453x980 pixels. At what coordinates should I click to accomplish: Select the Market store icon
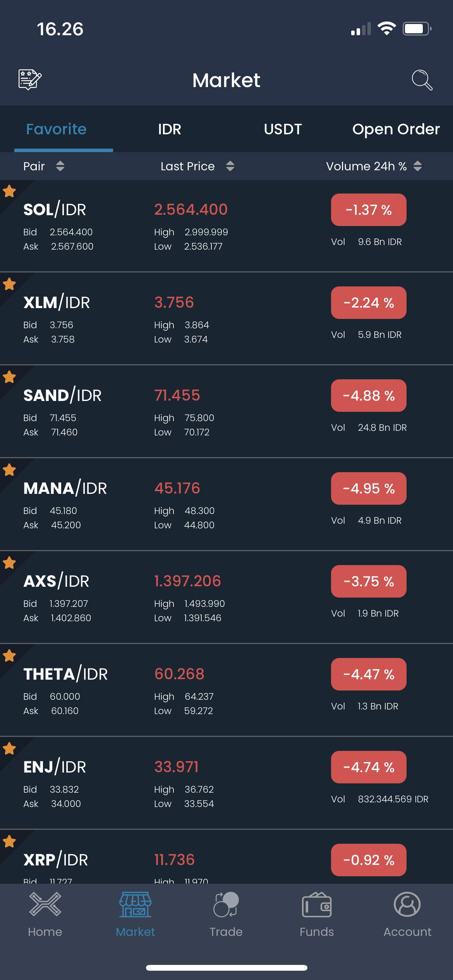[x=136, y=905]
